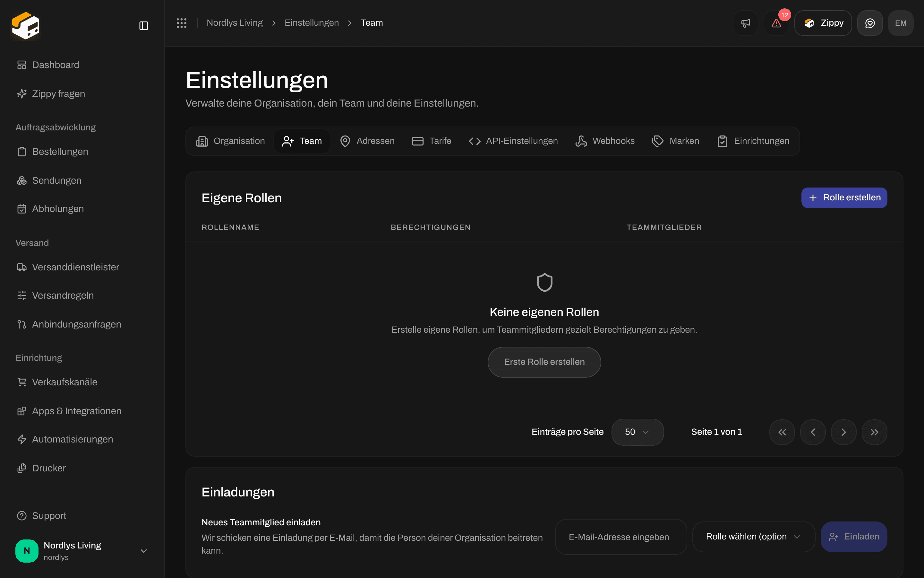The image size is (924, 578).
Task: Click Erste Rolle erstellen button
Action: point(544,362)
